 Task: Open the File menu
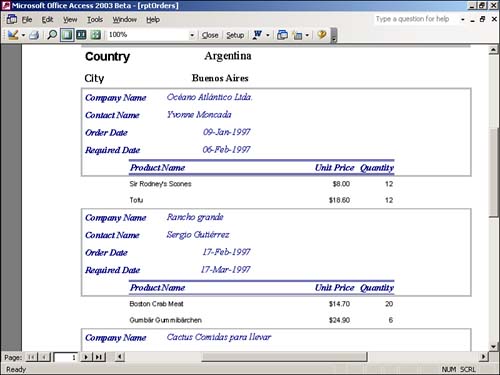[x=27, y=20]
